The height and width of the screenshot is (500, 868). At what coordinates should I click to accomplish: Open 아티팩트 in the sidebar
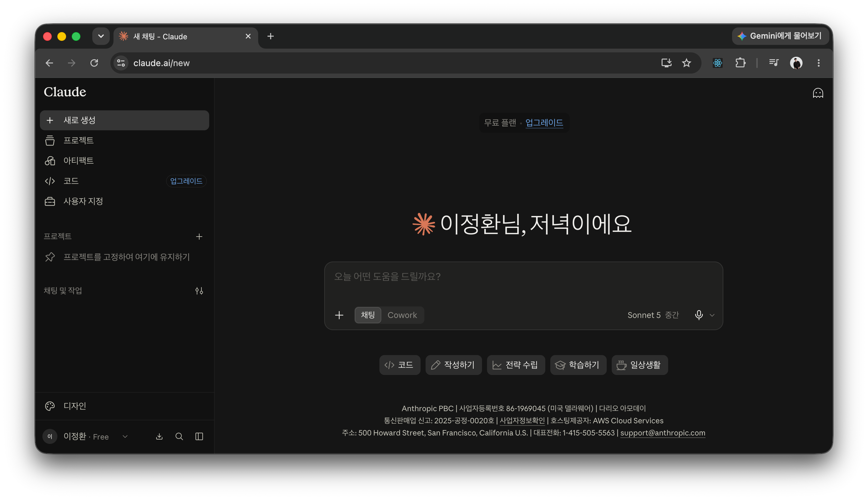pos(124,161)
